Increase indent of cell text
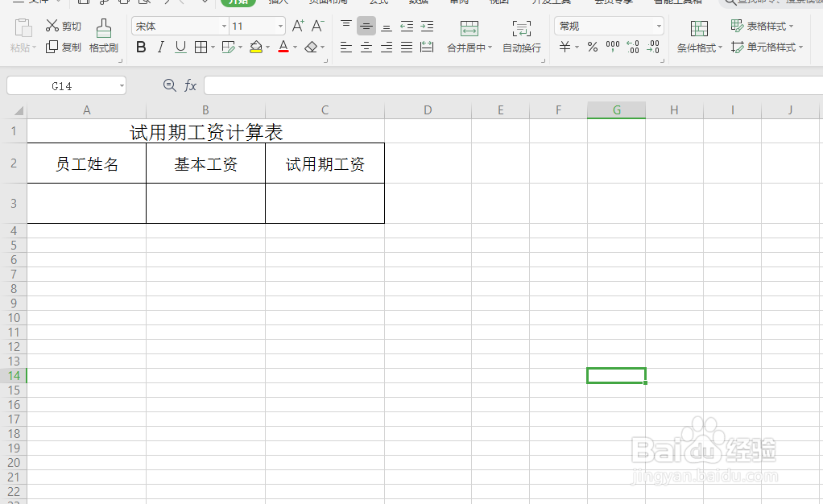This screenshot has height=504, width=823. click(x=428, y=26)
